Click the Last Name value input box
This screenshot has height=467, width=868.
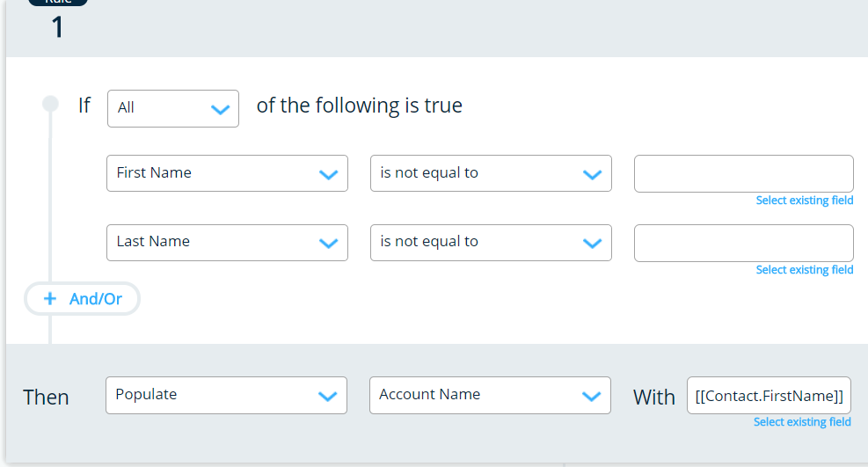(x=743, y=243)
